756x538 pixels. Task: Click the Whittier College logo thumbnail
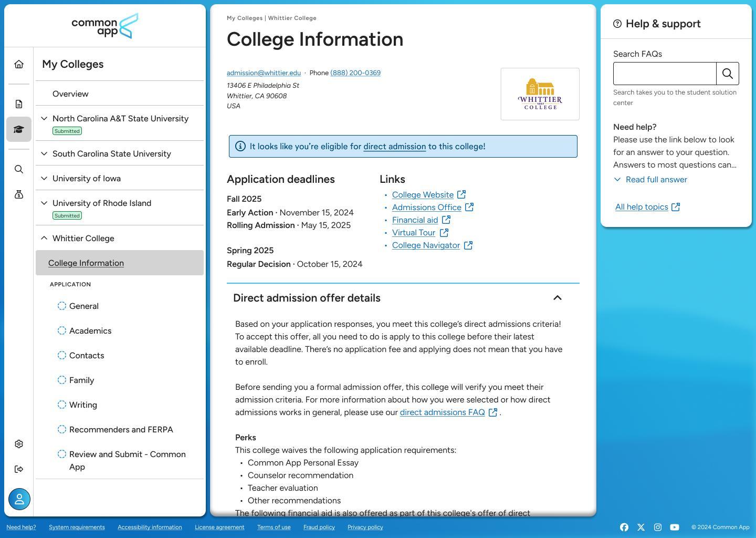click(540, 94)
